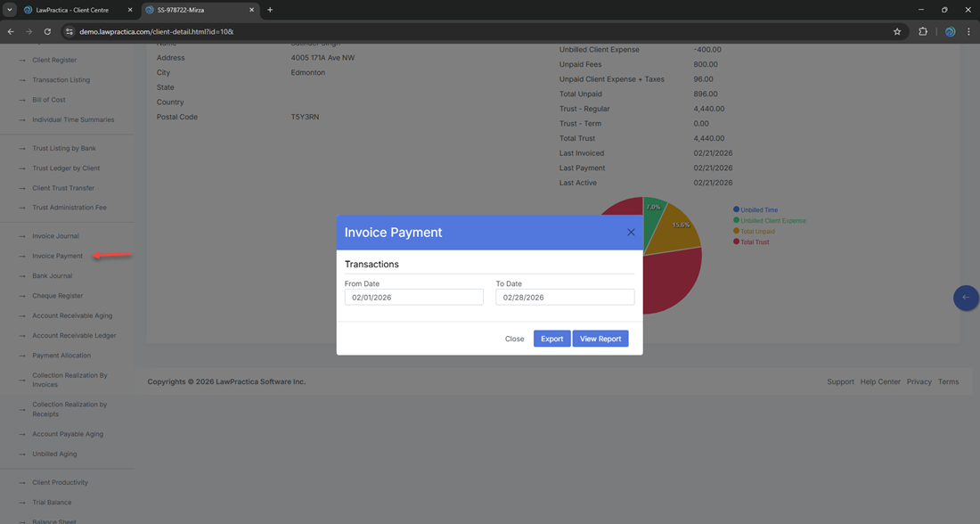Bookmark this page with the star icon
980x524 pixels.
coord(897,31)
